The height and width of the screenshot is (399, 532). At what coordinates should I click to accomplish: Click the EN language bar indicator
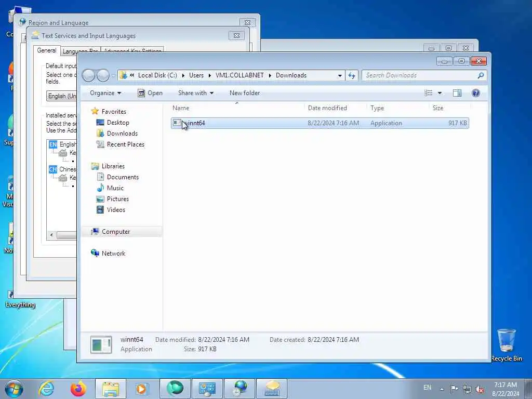tap(427, 388)
